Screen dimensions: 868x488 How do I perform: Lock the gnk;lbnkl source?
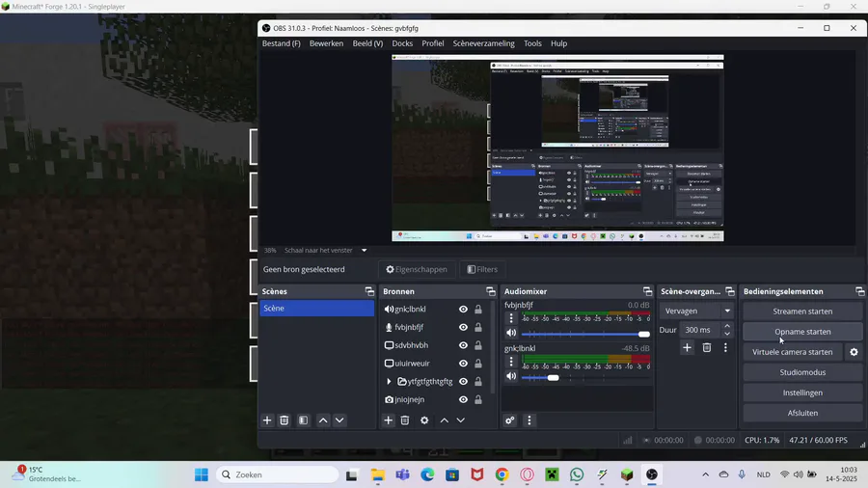[477, 310]
